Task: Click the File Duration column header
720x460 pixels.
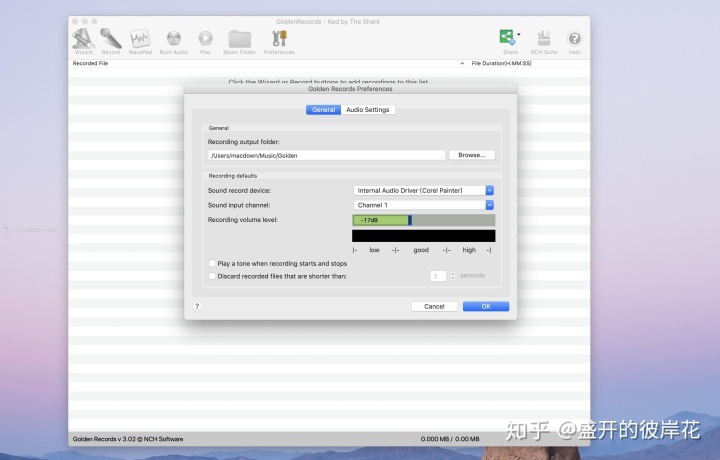Action: 501,63
